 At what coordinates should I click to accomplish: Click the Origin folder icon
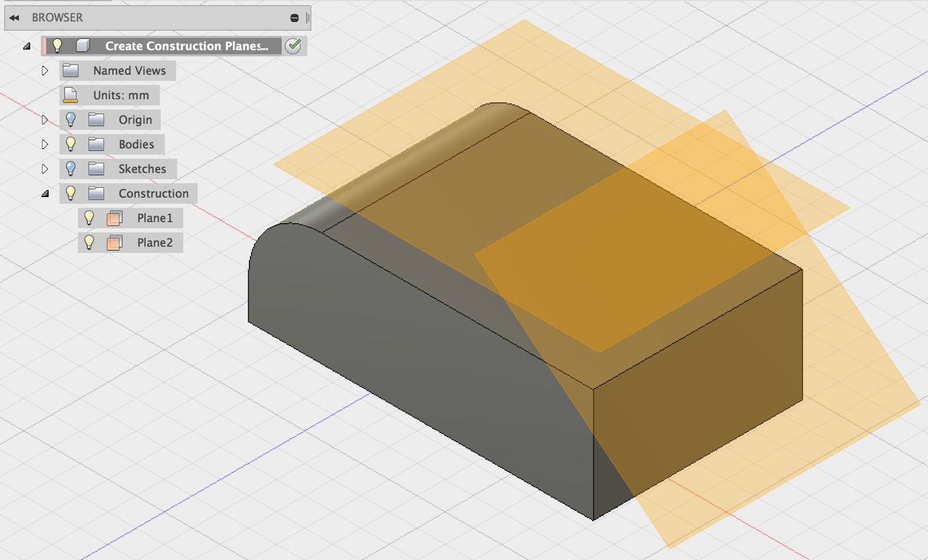(x=96, y=120)
